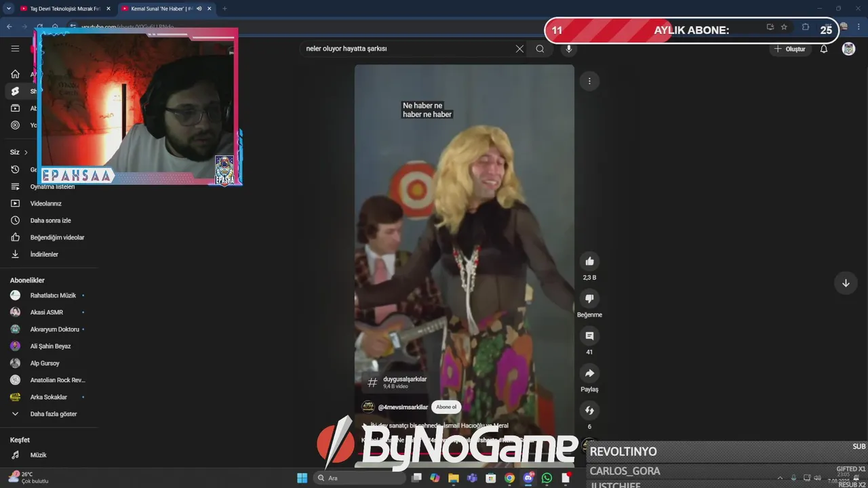868x488 pixels.
Task: Open the Subscriptions icon in sidebar
Action: (x=15, y=108)
